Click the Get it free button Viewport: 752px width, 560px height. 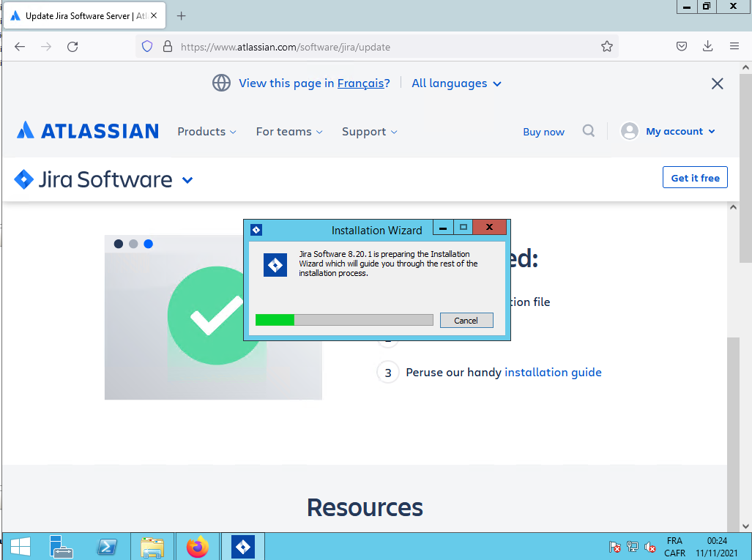point(695,177)
